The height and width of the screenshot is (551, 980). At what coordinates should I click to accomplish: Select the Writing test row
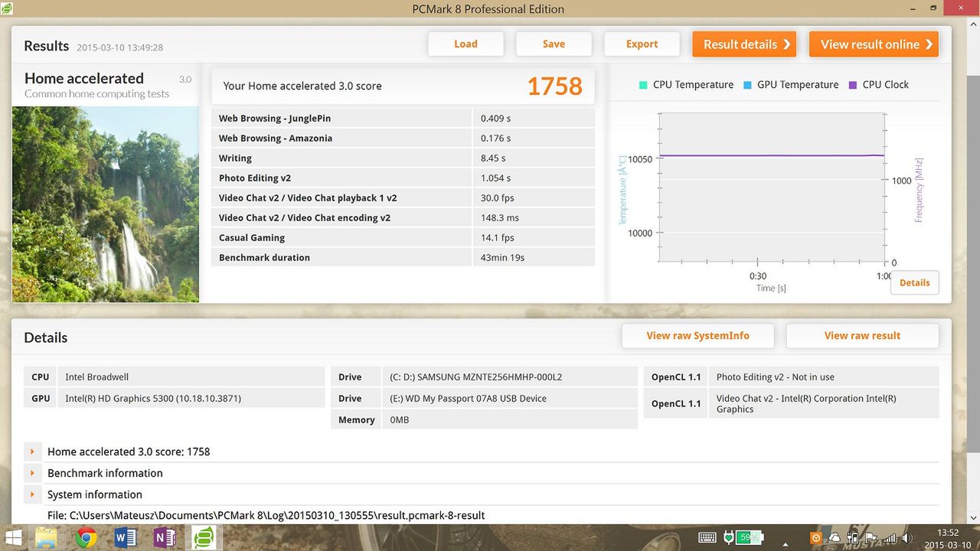pyautogui.click(x=403, y=158)
